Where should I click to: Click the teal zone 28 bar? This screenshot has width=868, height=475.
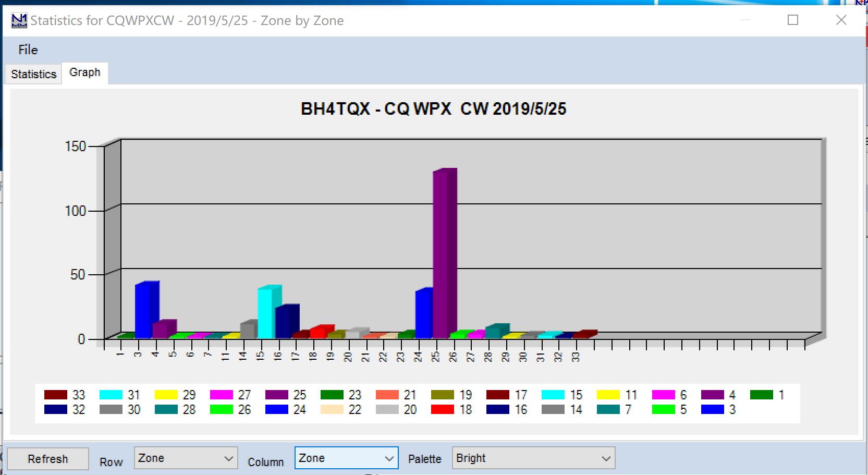(x=497, y=331)
